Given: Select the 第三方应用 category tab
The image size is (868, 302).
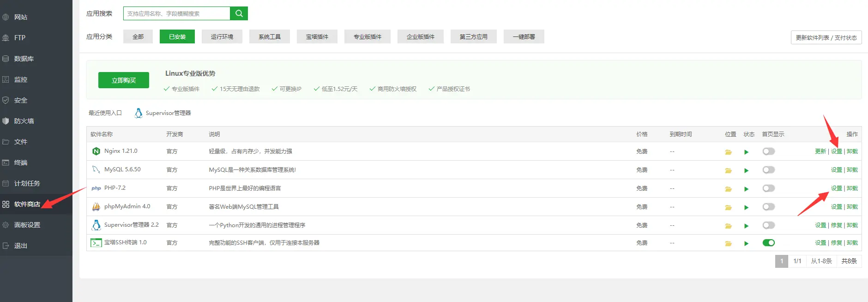Looking at the screenshot, I should coord(474,36).
